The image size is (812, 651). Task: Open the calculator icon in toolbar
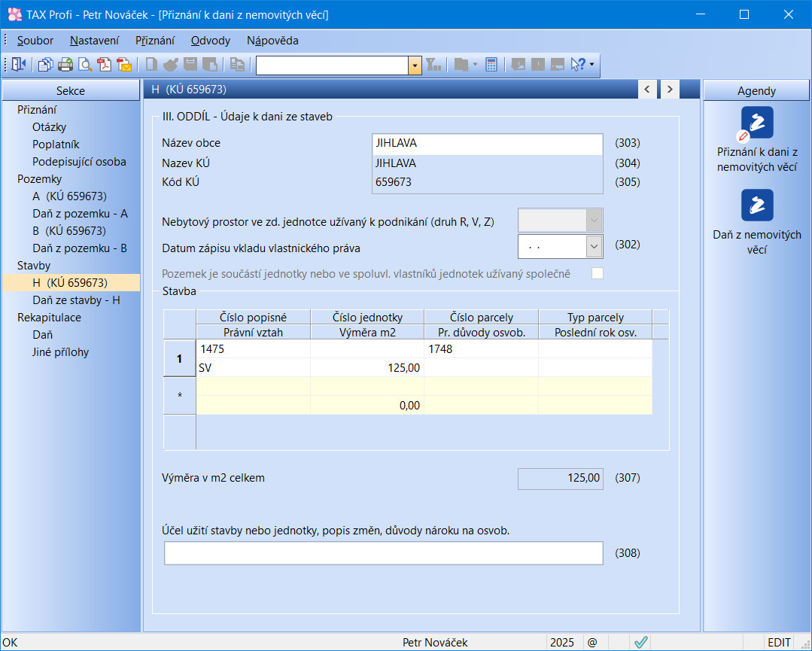click(491, 65)
